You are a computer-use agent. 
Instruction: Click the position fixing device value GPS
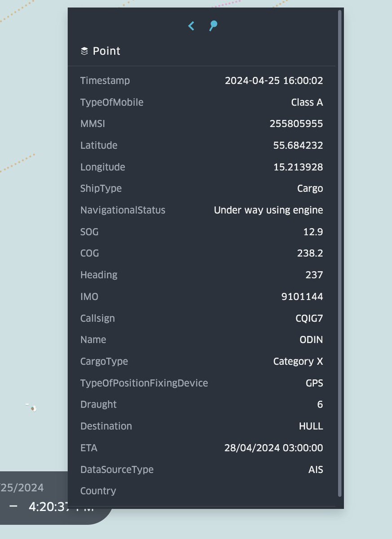[x=314, y=383]
